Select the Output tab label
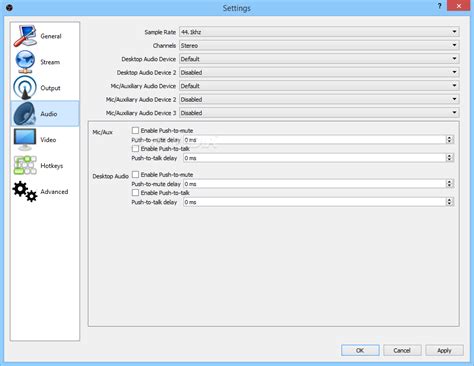This screenshot has width=474, height=366. [50, 88]
